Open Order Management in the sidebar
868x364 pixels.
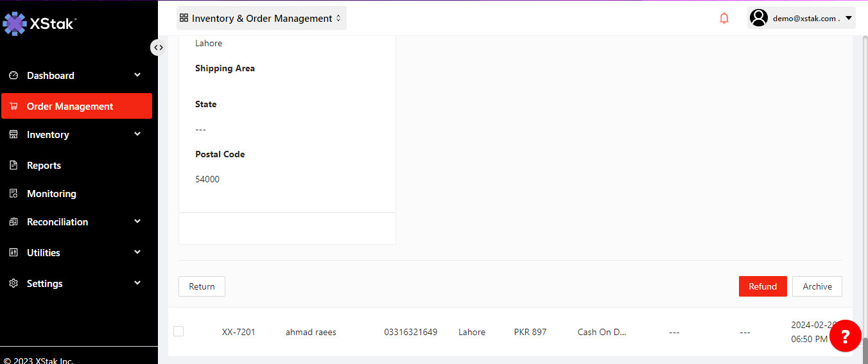[70, 107]
